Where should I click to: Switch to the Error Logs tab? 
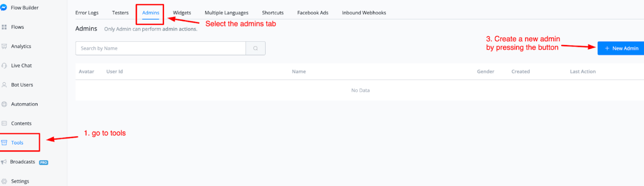(87, 13)
